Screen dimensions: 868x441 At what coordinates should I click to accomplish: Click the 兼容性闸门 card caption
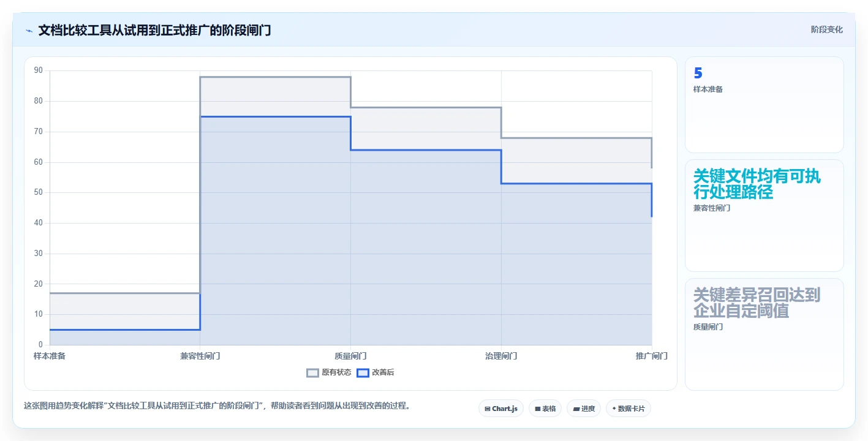[x=712, y=208]
